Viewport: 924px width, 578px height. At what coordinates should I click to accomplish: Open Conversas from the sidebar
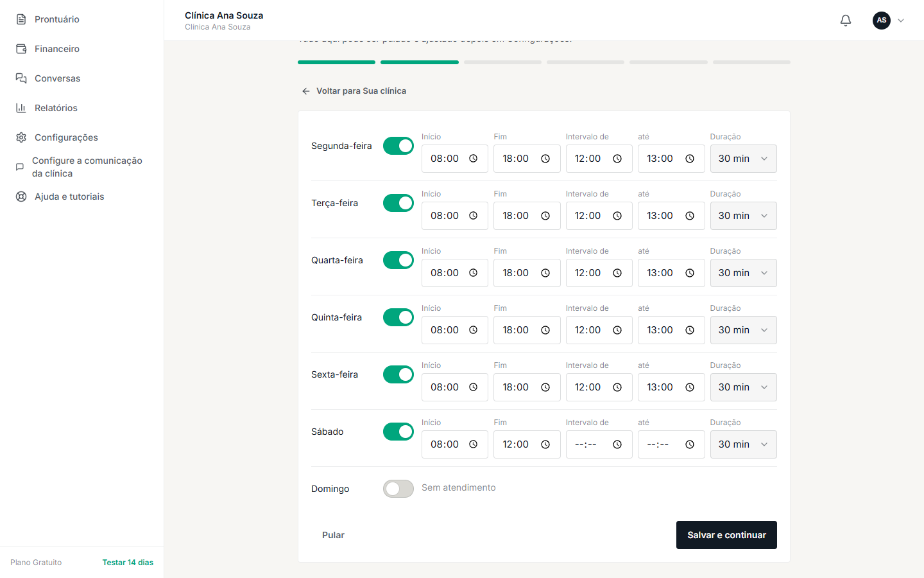81,78
